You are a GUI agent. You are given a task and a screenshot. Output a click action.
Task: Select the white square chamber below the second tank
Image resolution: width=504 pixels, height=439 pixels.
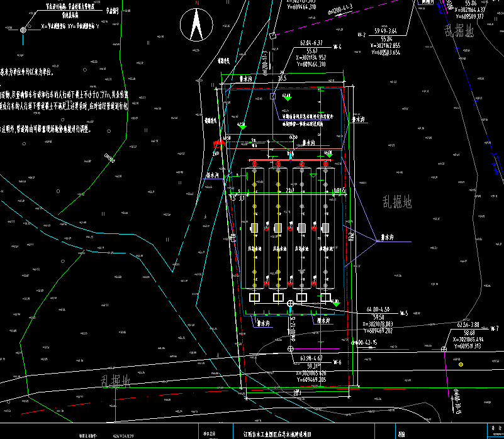coord(278,297)
